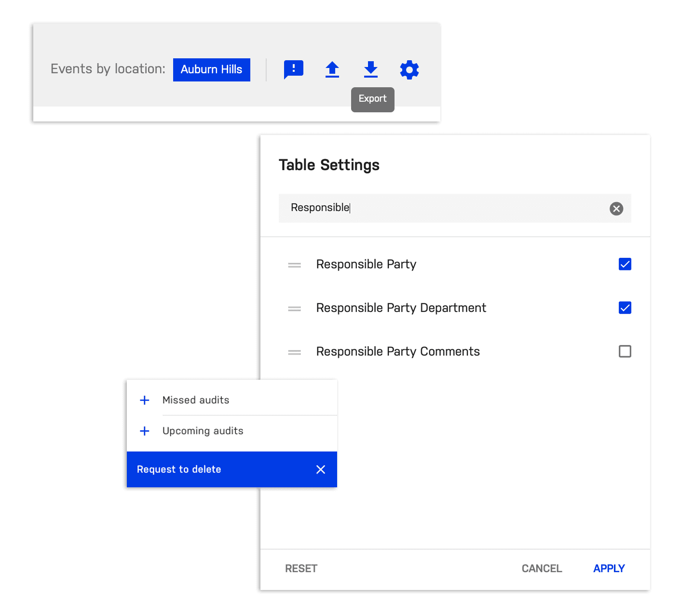The width and height of the screenshot is (681, 616).
Task: Click the Export download icon
Action: pos(370,69)
